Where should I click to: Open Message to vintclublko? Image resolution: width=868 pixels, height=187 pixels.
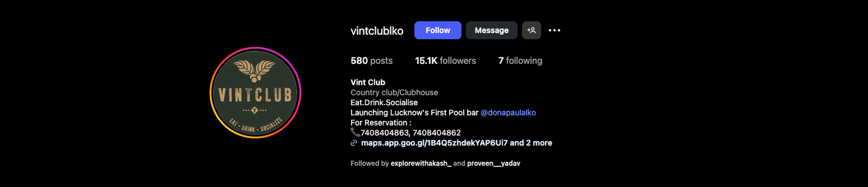point(491,30)
